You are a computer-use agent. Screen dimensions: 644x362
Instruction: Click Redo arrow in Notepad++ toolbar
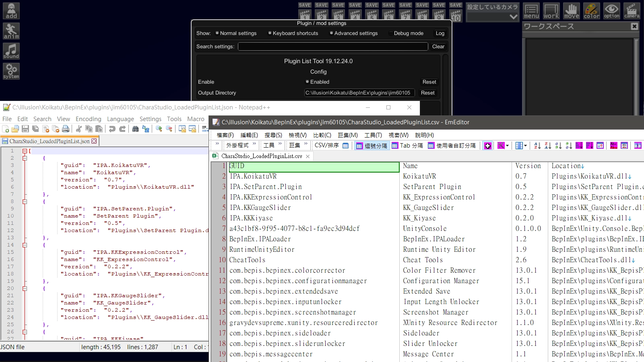coord(122,129)
